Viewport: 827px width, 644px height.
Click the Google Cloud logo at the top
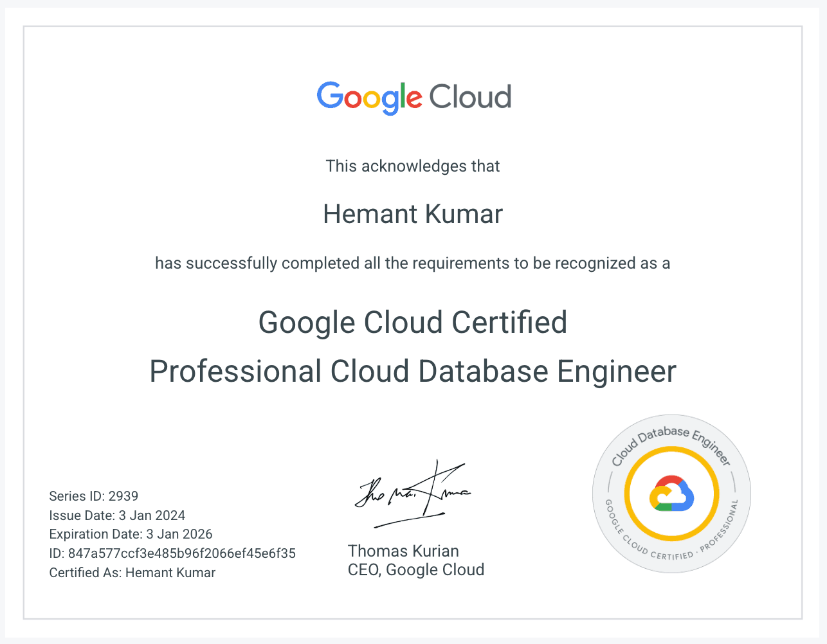click(413, 96)
